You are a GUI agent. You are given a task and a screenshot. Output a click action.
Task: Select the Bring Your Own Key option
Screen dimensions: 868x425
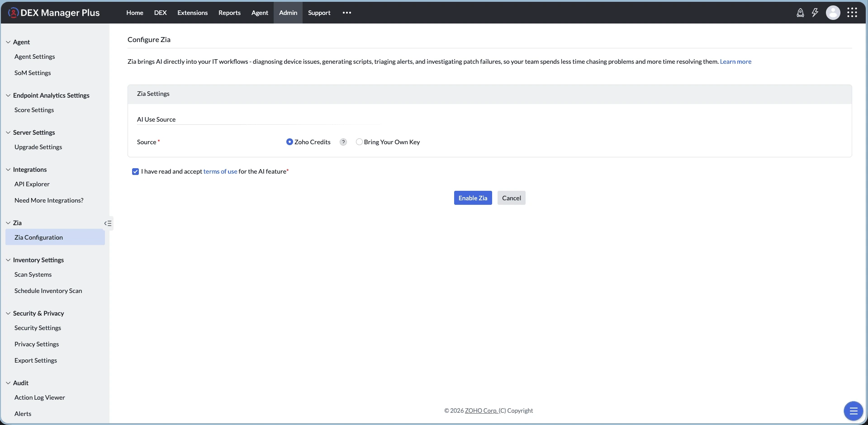(x=359, y=142)
